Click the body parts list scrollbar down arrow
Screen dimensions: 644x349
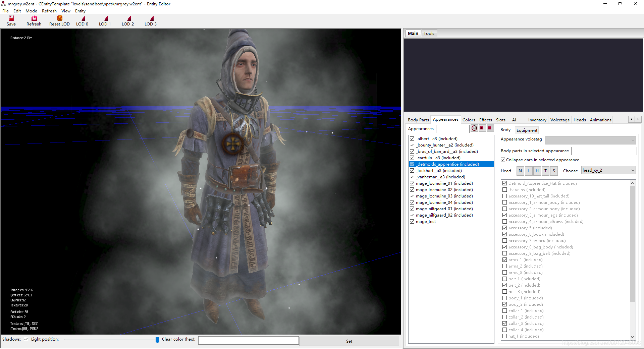(x=632, y=337)
